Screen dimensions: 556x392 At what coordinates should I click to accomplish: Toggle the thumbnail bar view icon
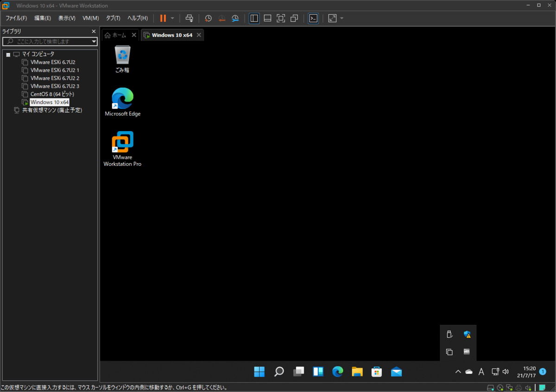267,19
